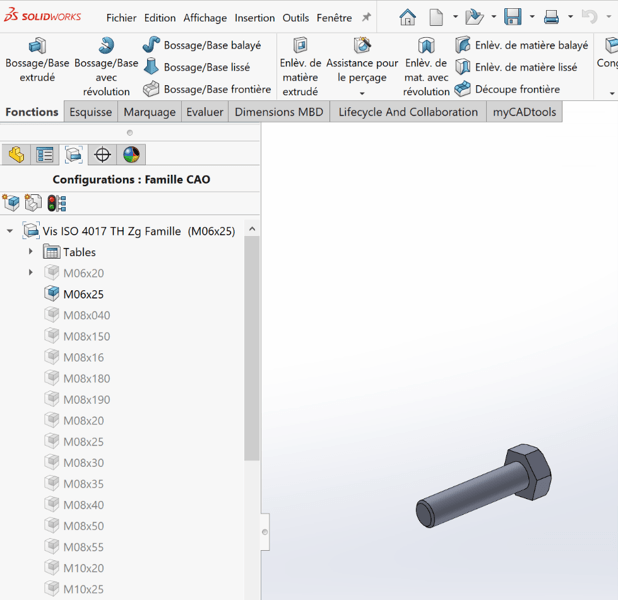Open the Fenêtre menu
618x600 pixels.
click(334, 18)
